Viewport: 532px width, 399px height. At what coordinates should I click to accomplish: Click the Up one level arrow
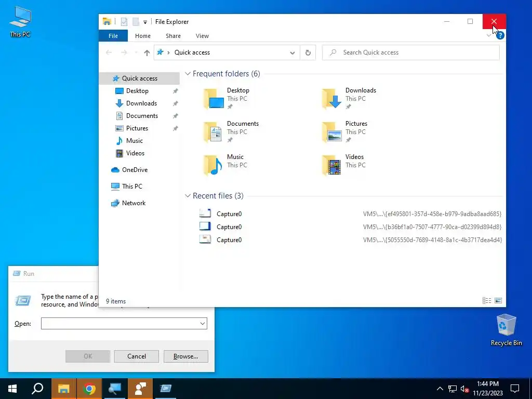click(x=147, y=52)
